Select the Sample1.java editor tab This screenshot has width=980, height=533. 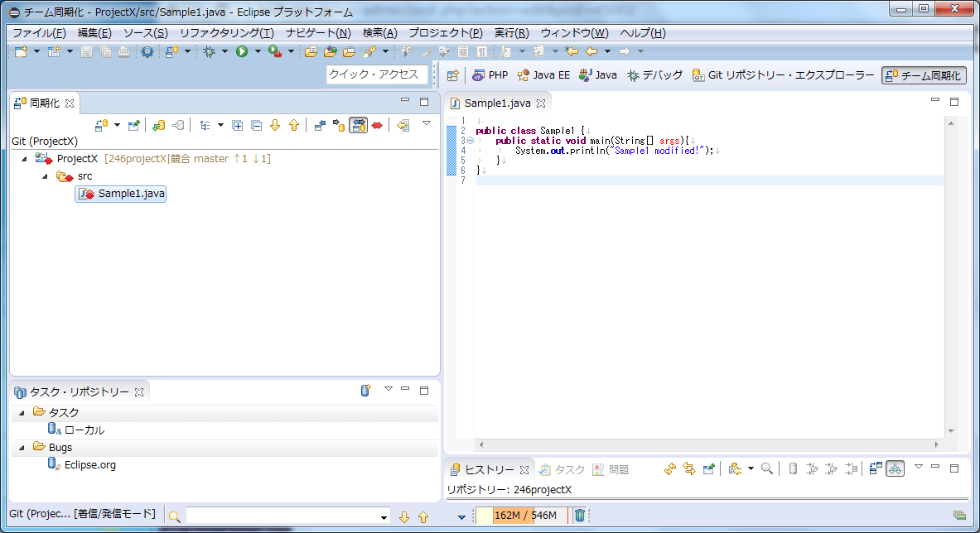point(498,103)
